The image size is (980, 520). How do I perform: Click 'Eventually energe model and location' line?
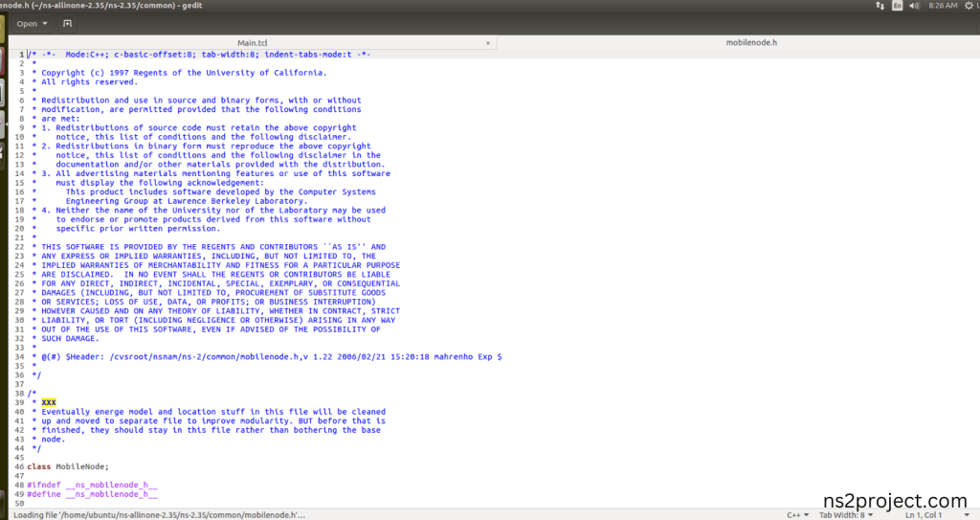click(209, 412)
